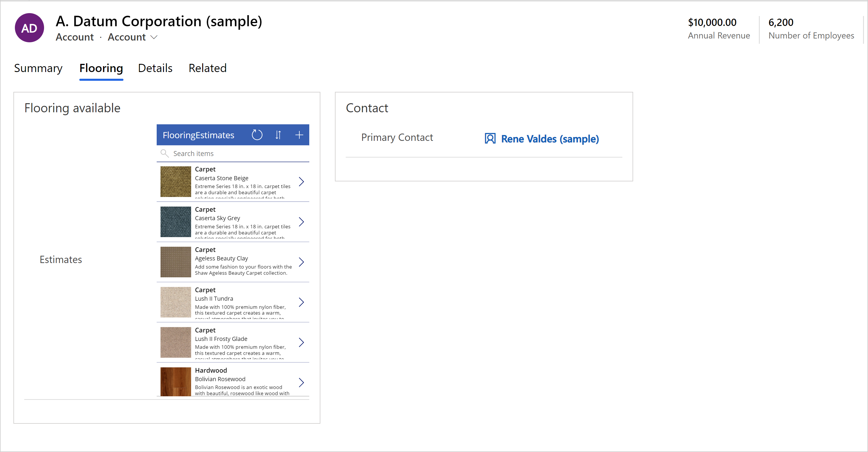Select the Details tab

point(155,68)
